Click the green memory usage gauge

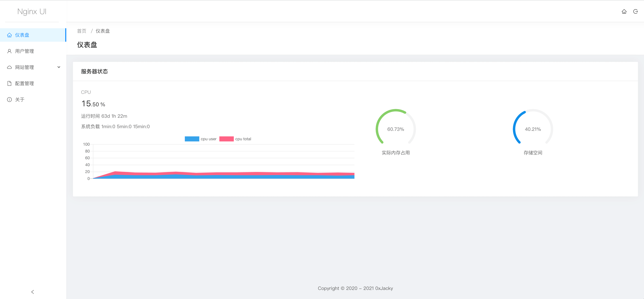(x=395, y=129)
